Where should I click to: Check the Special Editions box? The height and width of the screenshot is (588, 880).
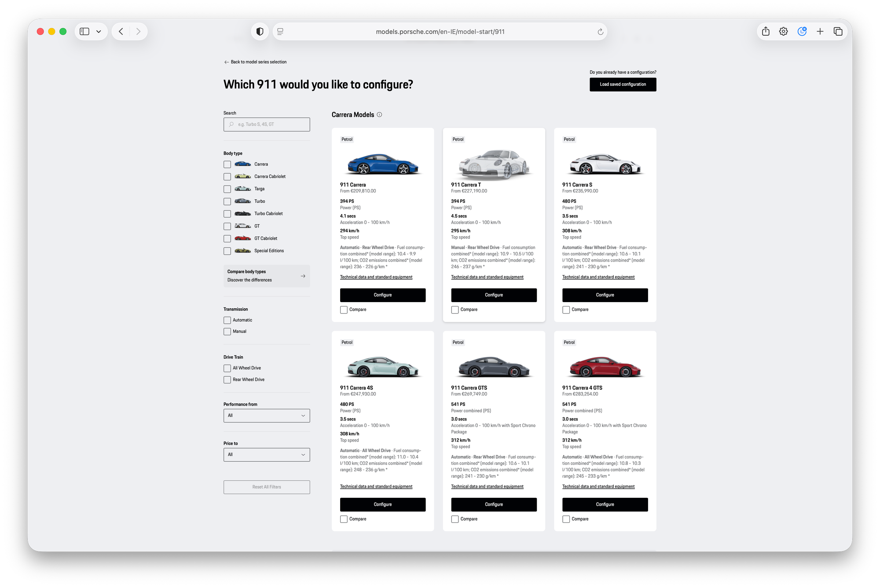click(x=227, y=251)
